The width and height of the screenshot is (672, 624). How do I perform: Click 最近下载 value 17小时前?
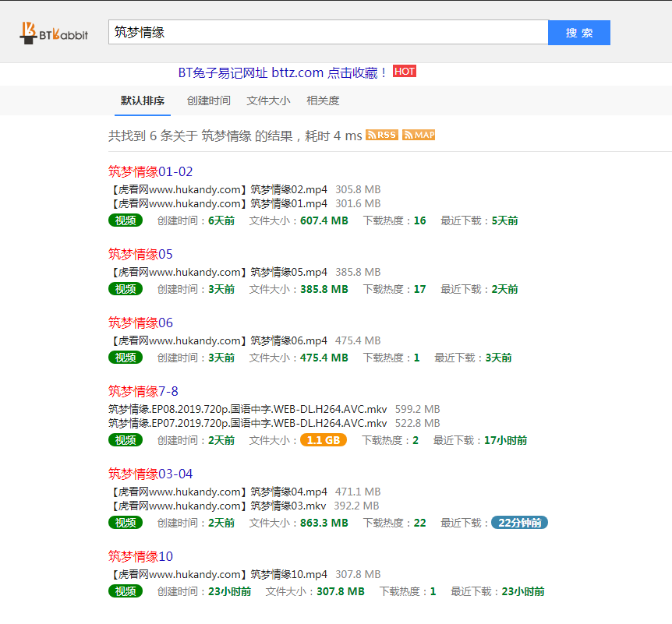505,440
